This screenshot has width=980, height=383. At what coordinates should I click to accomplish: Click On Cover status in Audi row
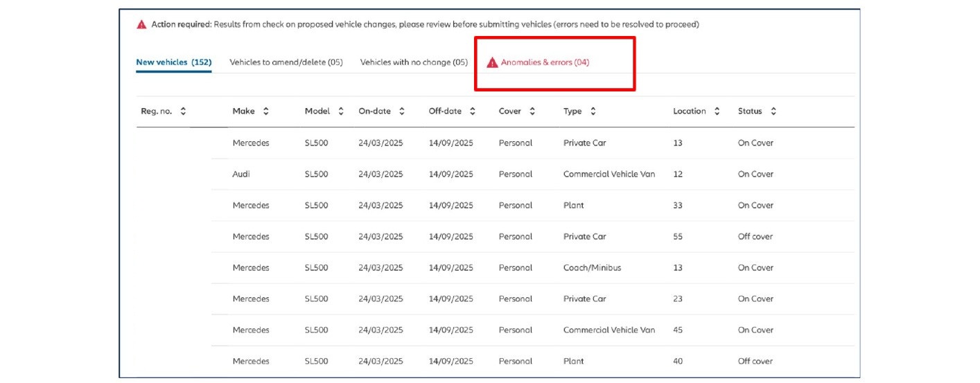coord(755,175)
